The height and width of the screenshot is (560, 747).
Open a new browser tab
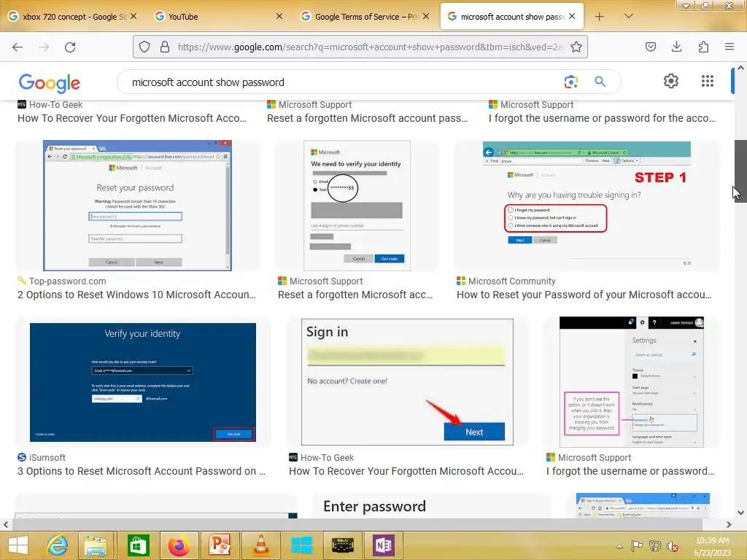coord(600,17)
